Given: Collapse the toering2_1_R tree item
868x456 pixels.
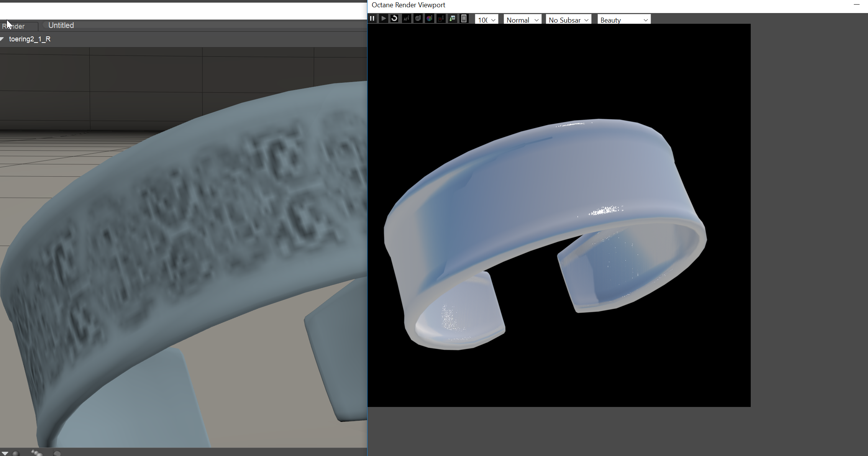Looking at the screenshot, I should coord(2,39).
